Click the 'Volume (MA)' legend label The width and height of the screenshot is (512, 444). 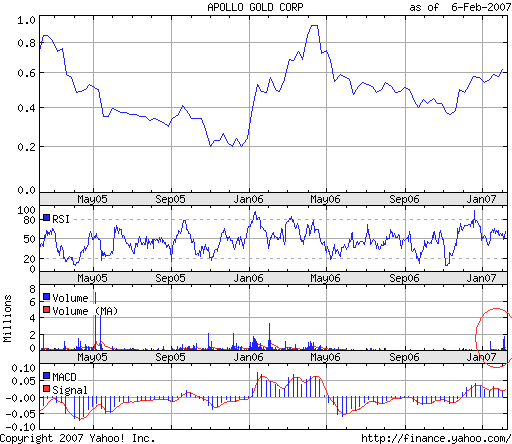85,311
